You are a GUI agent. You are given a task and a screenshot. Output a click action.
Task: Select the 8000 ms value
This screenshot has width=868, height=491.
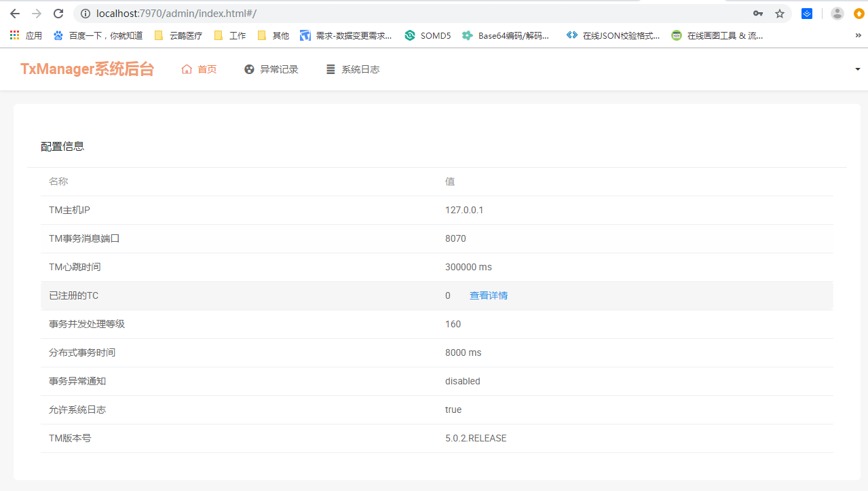(x=464, y=352)
